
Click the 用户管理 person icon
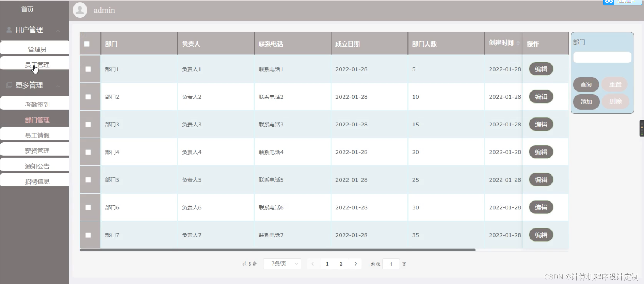click(x=9, y=30)
